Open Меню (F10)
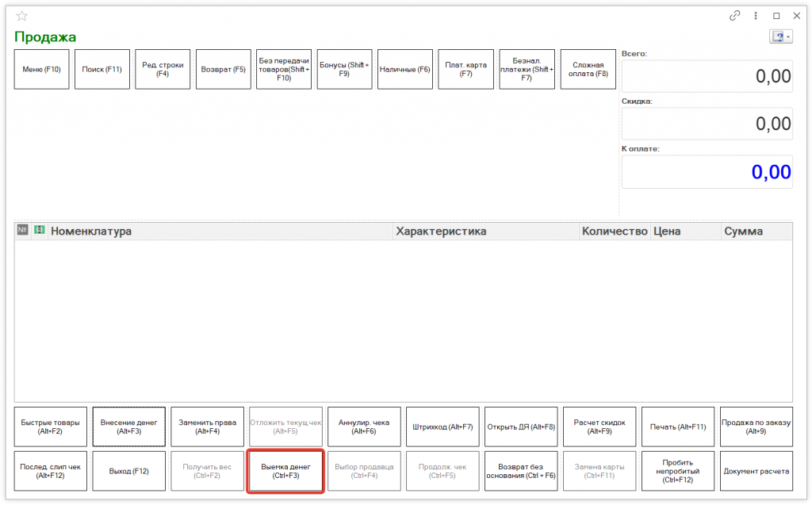The width and height of the screenshot is (812, 505). click(x=42, y=70)
